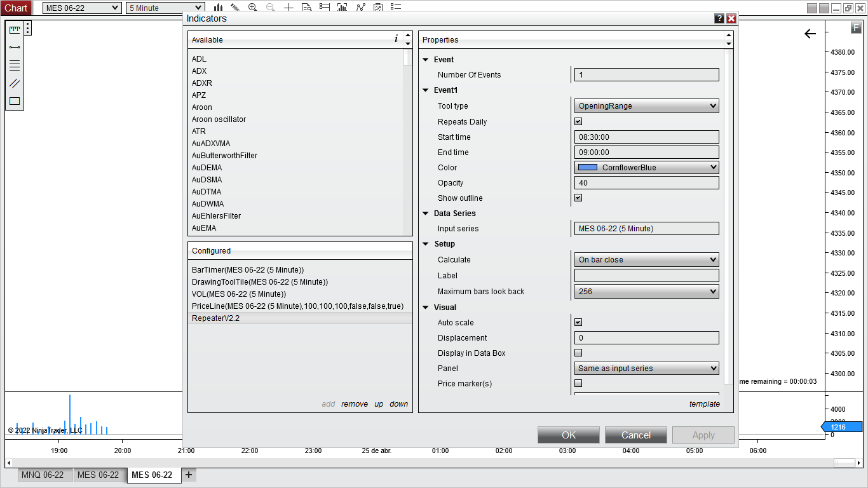Open the Indicators dialog help icon
This screenshot has width=868, height=488.
point(719,18)
